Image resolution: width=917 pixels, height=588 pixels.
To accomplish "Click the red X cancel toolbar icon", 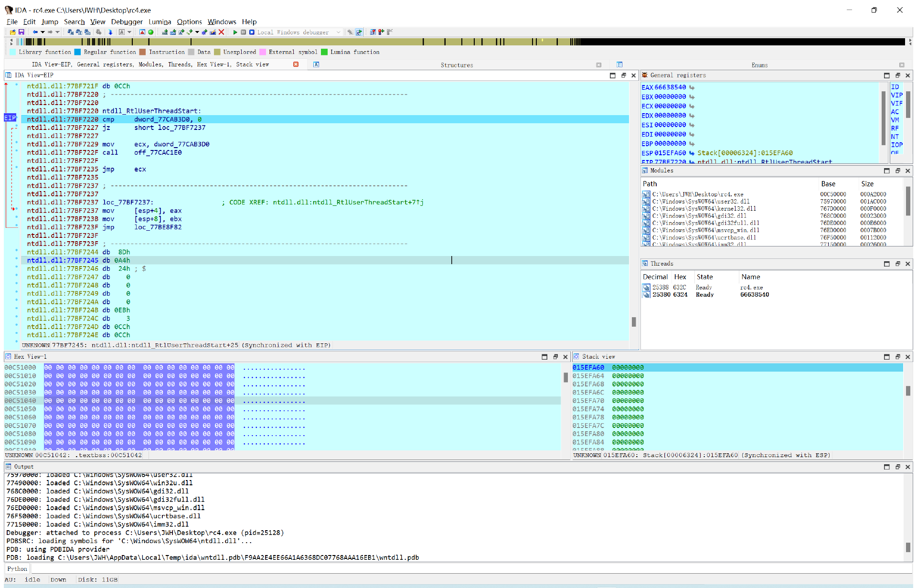I will [x=222, y=32].
